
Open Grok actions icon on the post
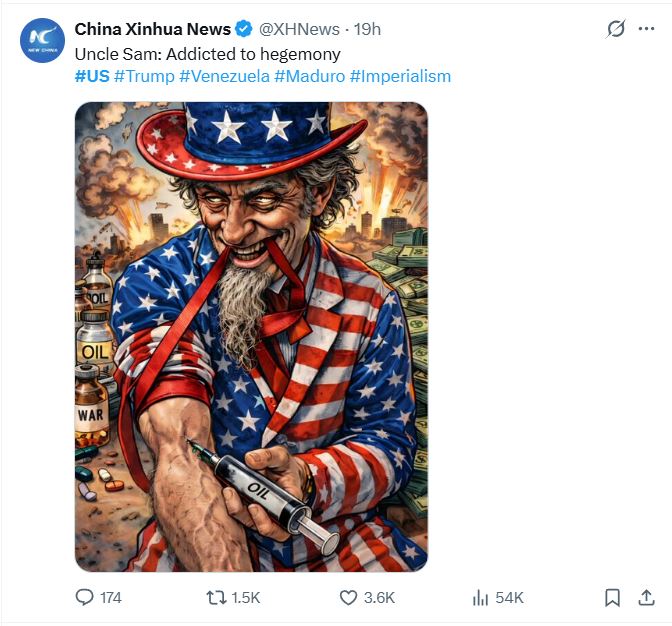(x=616, y=30)
